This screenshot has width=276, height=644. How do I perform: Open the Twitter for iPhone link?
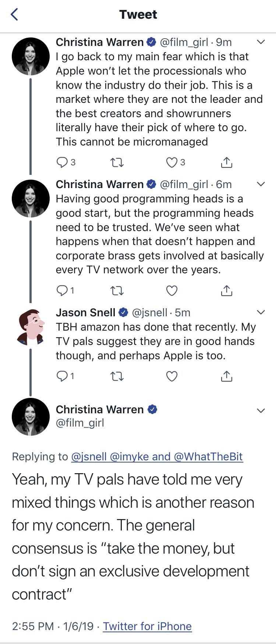(147, 626)
